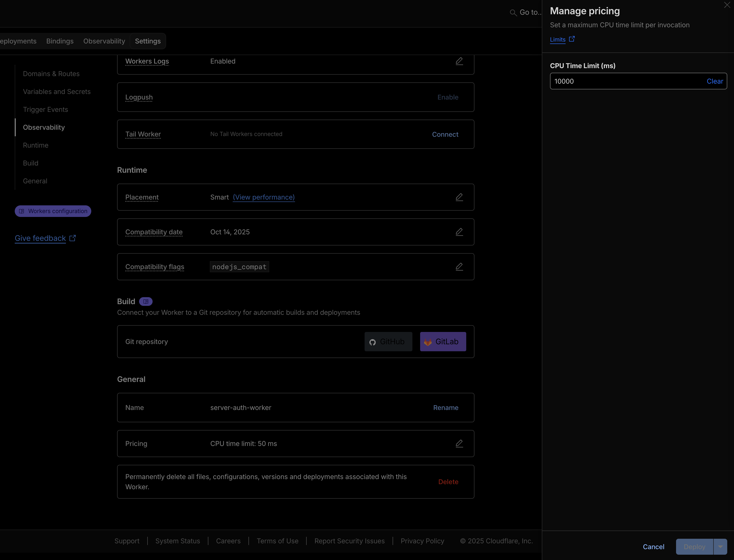Select Variables and Secrets in sidebar

point(57,92)
